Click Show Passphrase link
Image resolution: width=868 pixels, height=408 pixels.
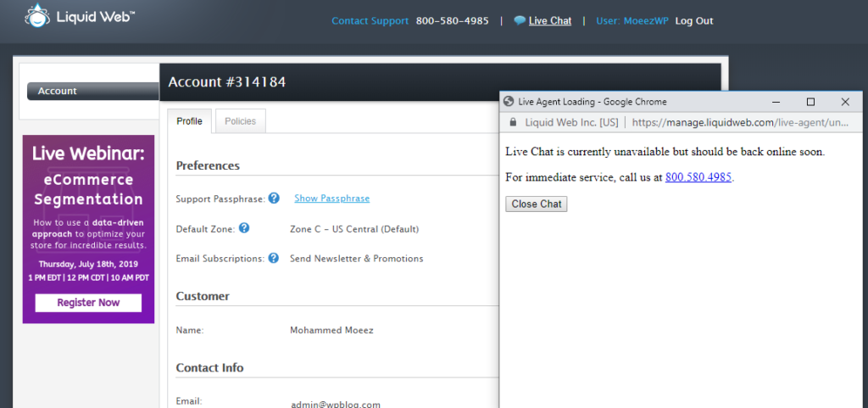(332, 198)
